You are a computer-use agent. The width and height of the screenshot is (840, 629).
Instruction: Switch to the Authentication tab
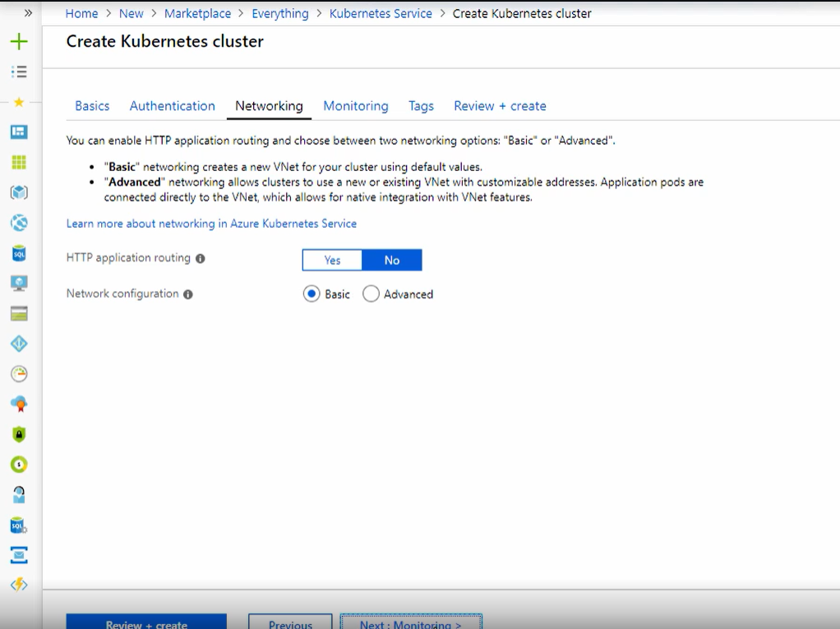pos(172,105)
